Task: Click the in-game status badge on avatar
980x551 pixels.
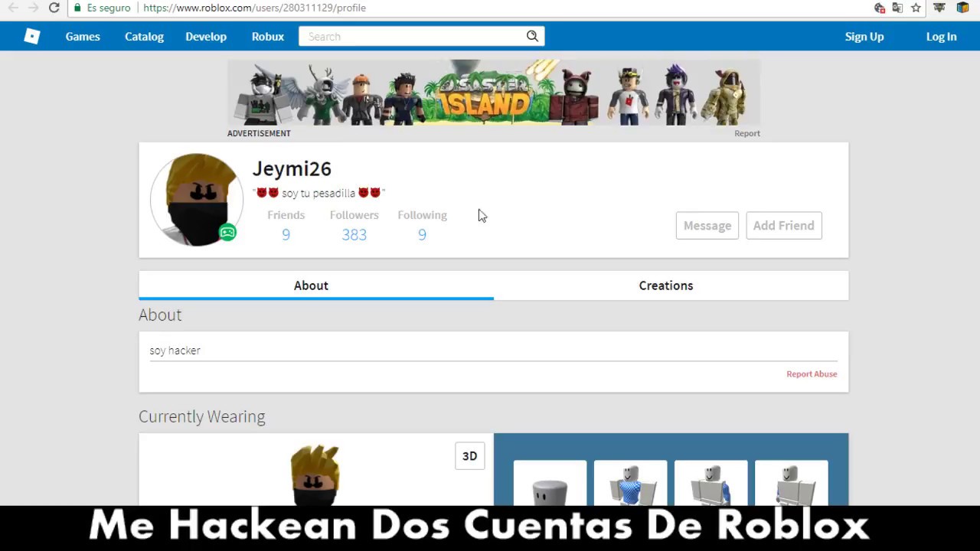Action: coord(227,233)
